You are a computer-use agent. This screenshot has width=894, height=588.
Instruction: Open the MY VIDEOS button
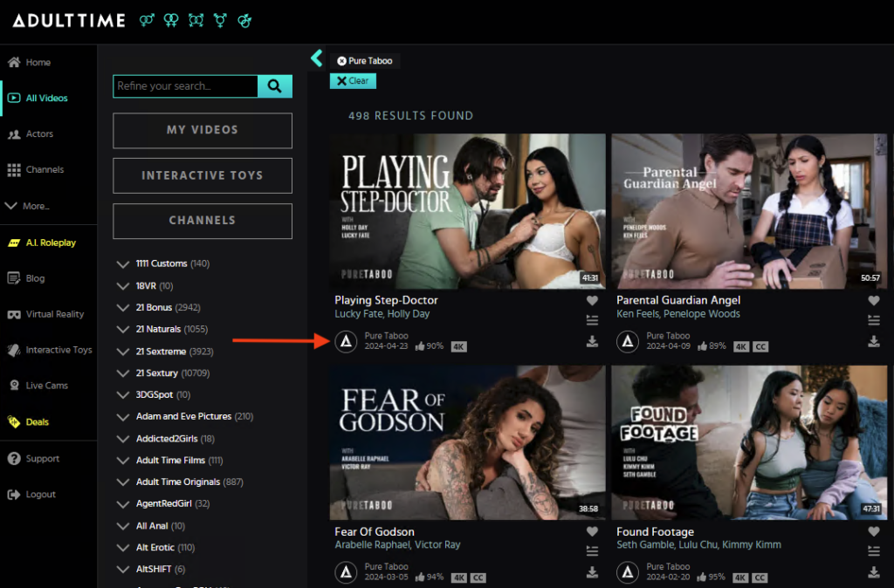(203, 131)
